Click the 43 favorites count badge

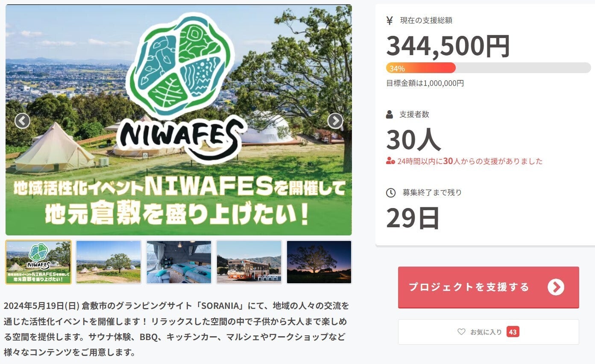(513, 332)
